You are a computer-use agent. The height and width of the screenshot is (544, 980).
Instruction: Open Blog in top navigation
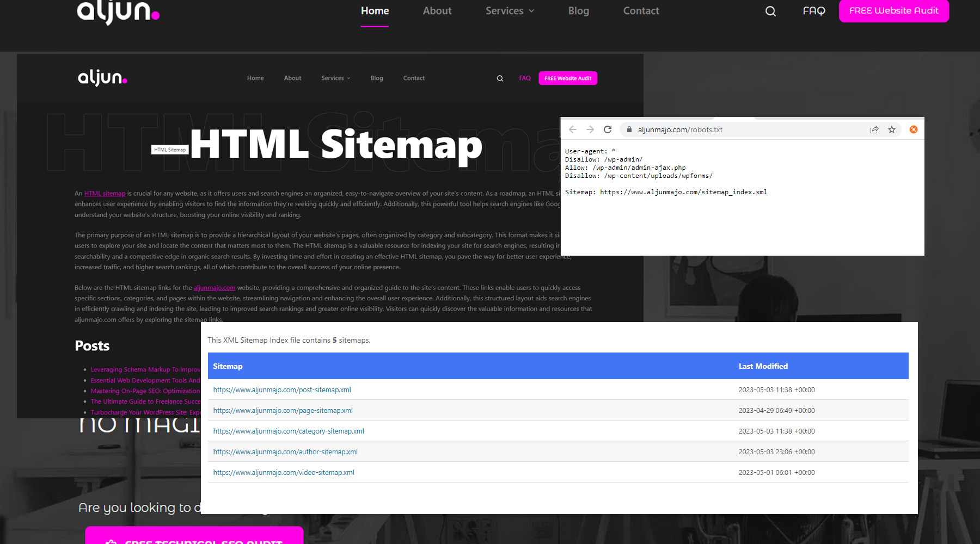pyautogui.click(x=579, y=11)
